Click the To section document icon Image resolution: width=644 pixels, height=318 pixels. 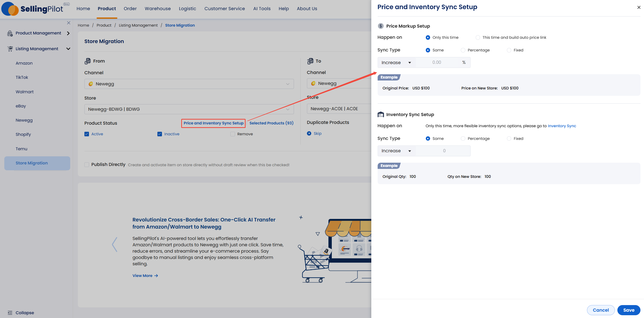pyautogui.click(x=310, y=61)
